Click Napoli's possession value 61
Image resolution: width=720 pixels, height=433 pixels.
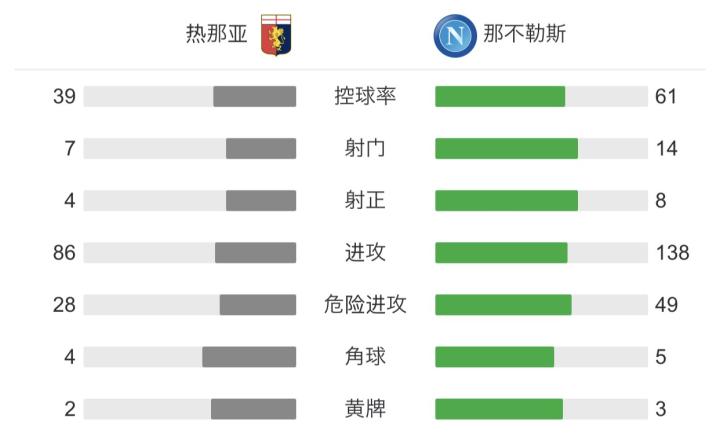pos(666,96)
